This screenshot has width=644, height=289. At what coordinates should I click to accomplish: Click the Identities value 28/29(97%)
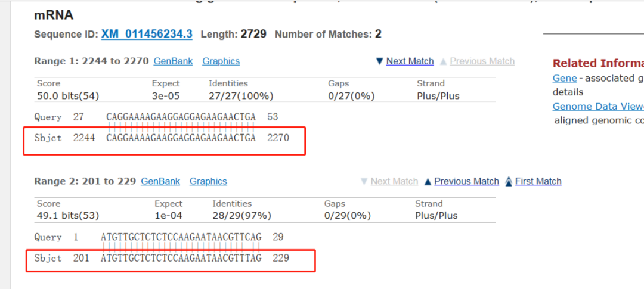pos(241,216)
